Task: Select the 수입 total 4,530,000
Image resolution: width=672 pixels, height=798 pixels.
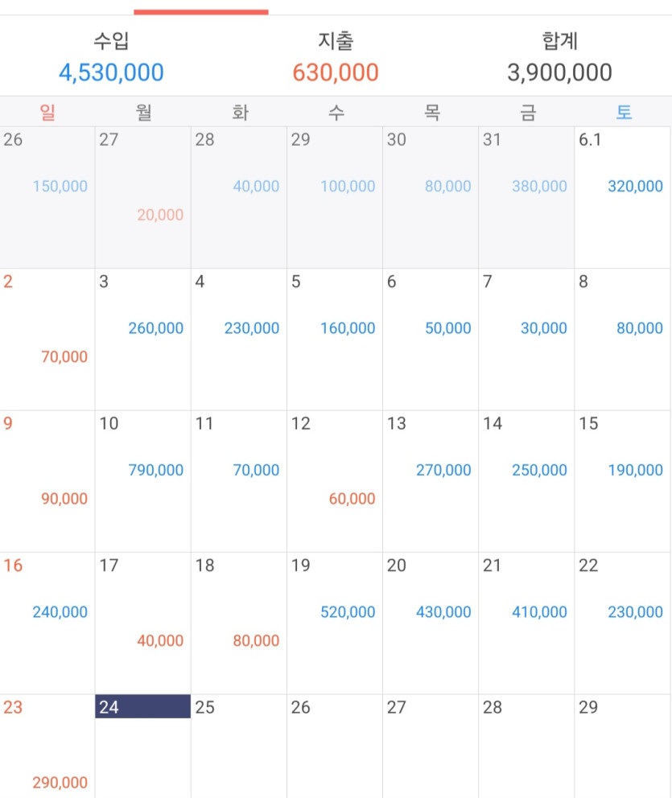Action: [x=111, y=72]
